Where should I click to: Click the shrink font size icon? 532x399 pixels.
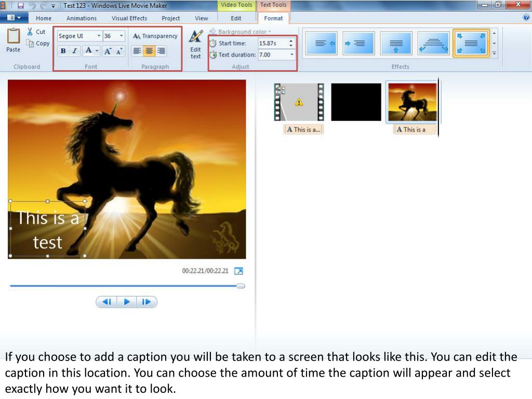[x=119, y=51]
